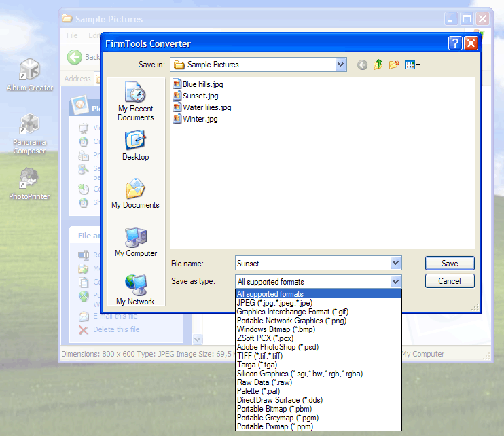Choose Windows Bitmap (*.bmp) format
Viewport: 504px width, 436px height.
(x=319, y=329)
